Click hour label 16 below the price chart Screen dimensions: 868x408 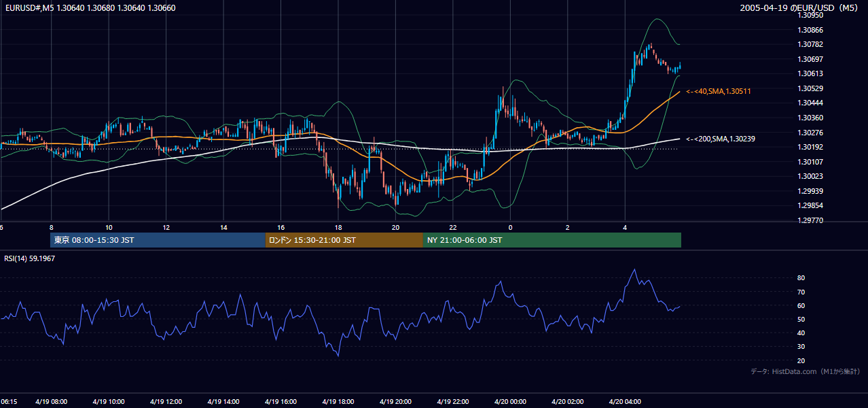(x=281, y=227)
